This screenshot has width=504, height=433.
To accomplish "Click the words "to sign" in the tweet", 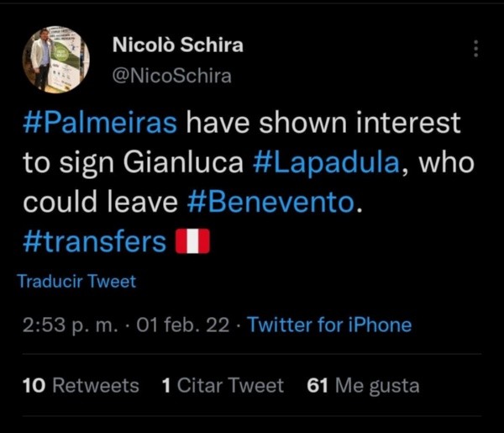I will (x=69, y=162).
